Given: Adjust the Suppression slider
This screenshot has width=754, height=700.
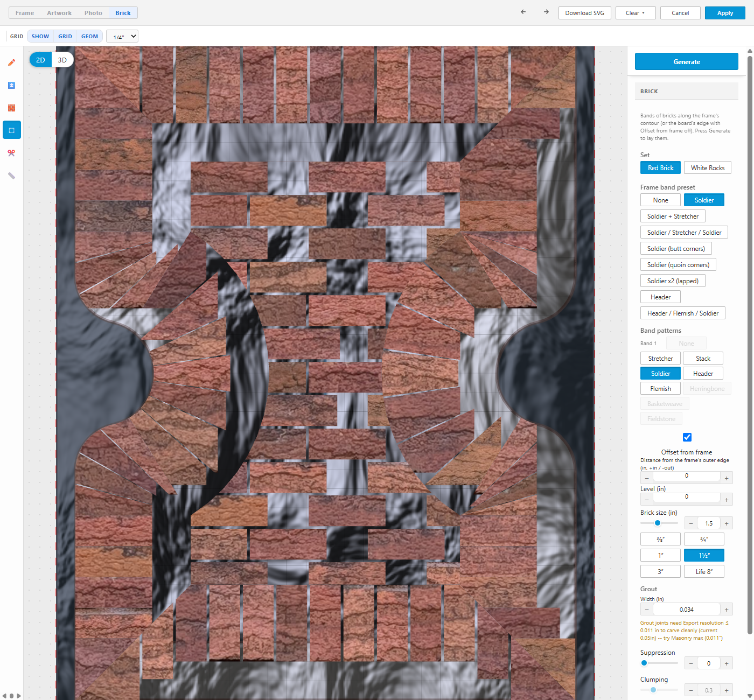Looking at the screenshot, I should tap(659, 663).
